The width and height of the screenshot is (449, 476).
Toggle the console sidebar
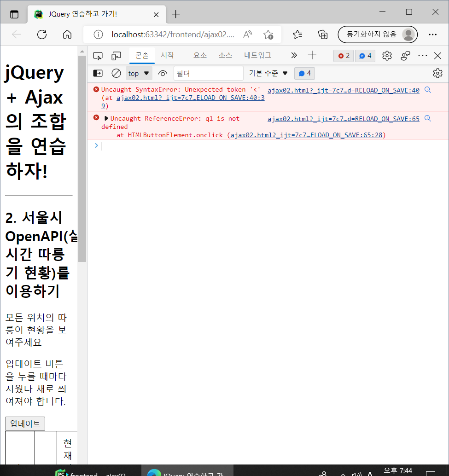(98, 73)
